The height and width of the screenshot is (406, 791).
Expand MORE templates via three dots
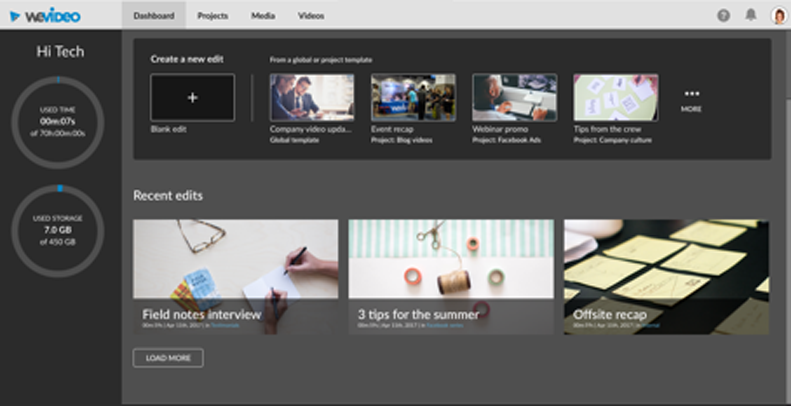(x=692, y=95)
